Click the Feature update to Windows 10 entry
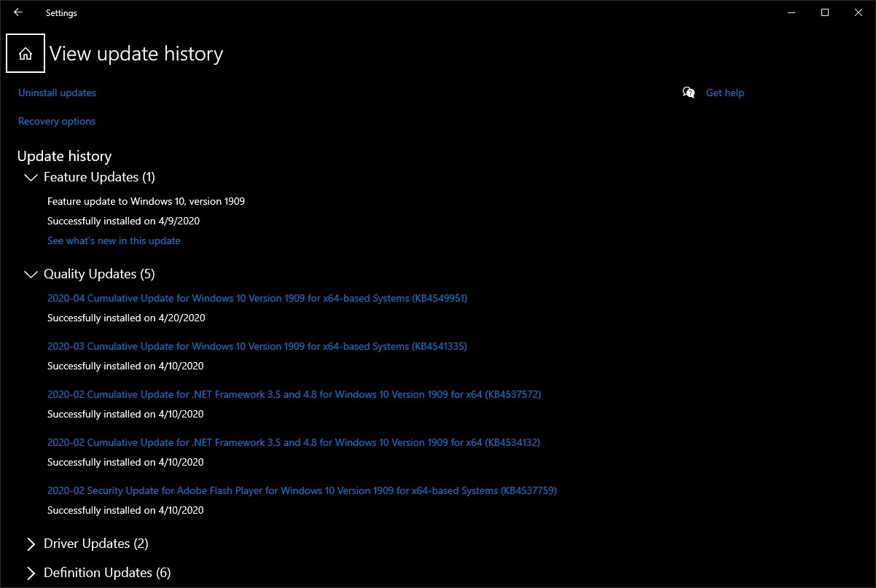 click(146, 201)
